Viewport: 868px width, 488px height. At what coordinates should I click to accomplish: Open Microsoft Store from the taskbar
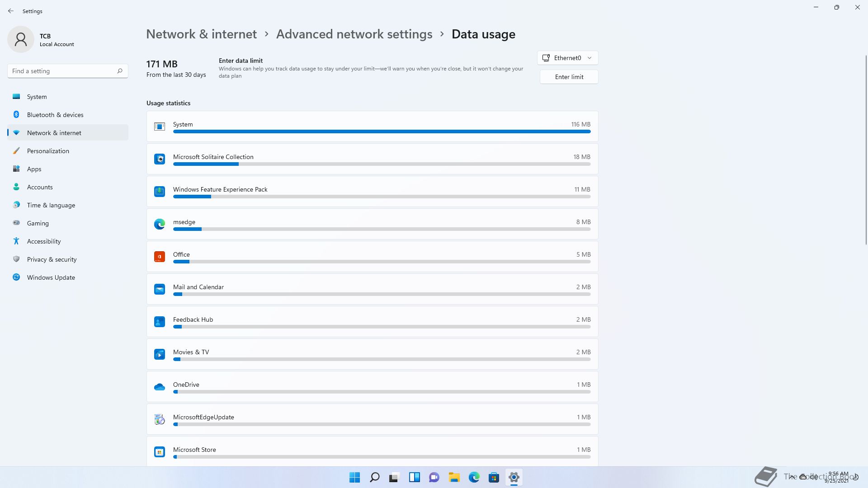pyautogui.click(x=494, y=477)
